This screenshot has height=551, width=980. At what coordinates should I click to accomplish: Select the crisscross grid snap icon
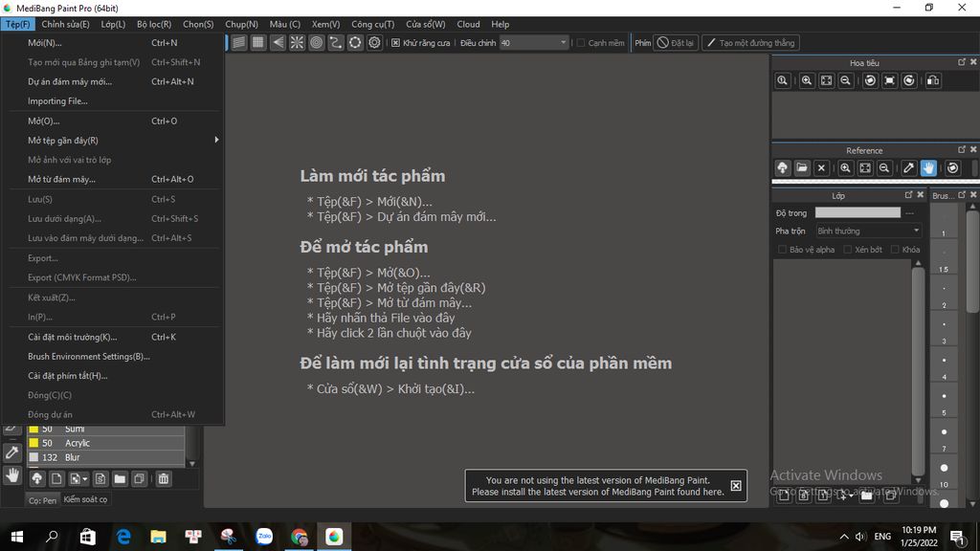pyautogui.click(x=258, y=42)
